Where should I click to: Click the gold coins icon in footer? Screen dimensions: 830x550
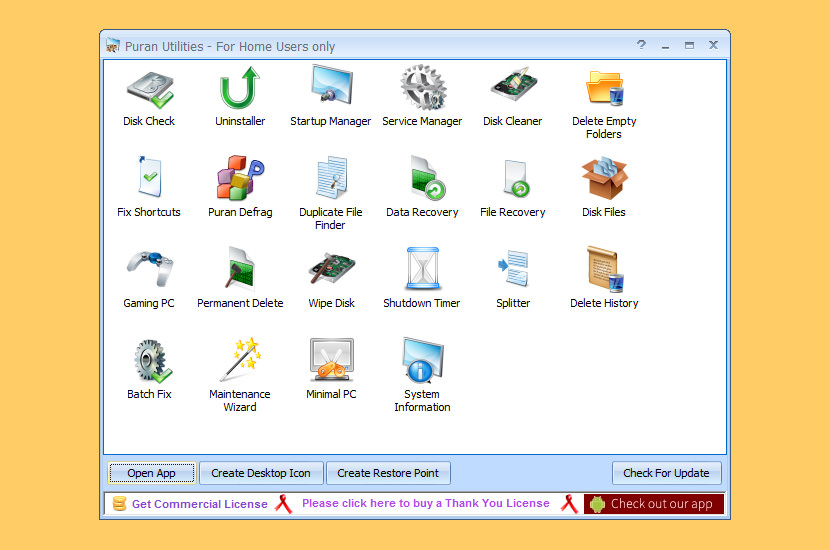[x=120, y=503]
